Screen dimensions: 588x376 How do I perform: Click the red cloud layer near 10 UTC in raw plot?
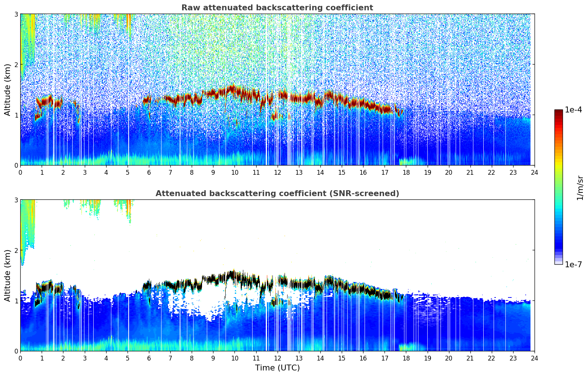[233, 90]
